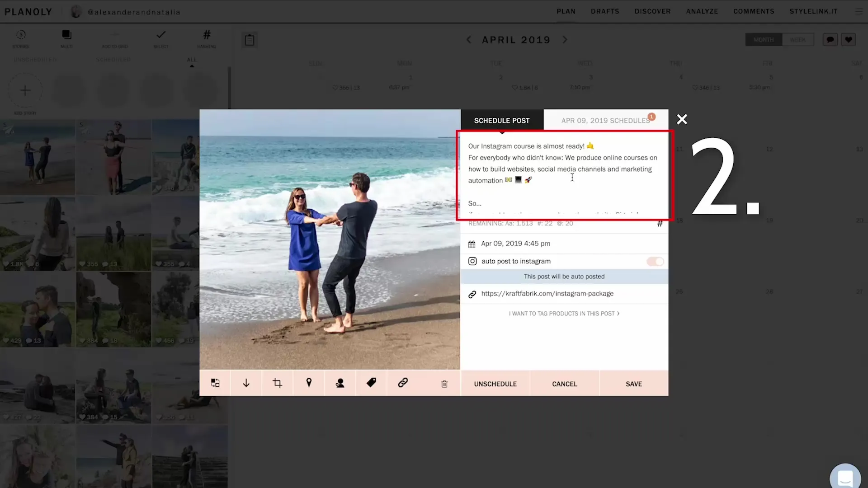Click the Save button

(x=634, y=384)
